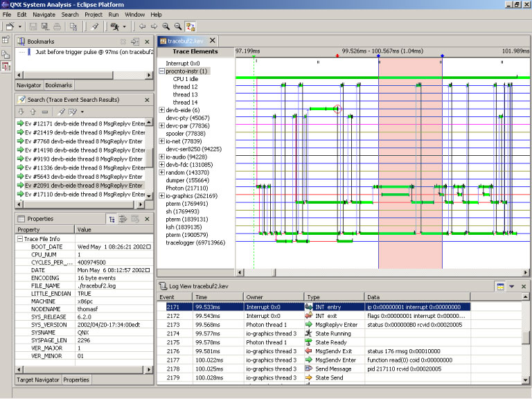Toggle Show Categories in Properties panel
This screenshot has height=399, width=532.
[x=112, y=219]
